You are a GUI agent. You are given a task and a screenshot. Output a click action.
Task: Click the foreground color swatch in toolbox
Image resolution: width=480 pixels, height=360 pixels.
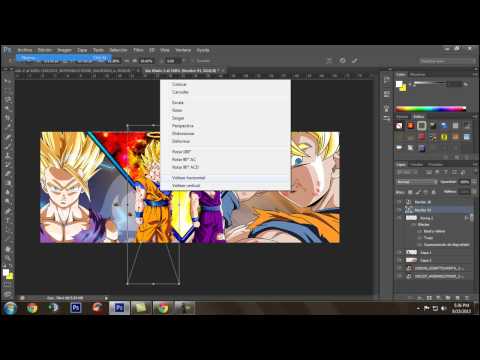point(6,272)
